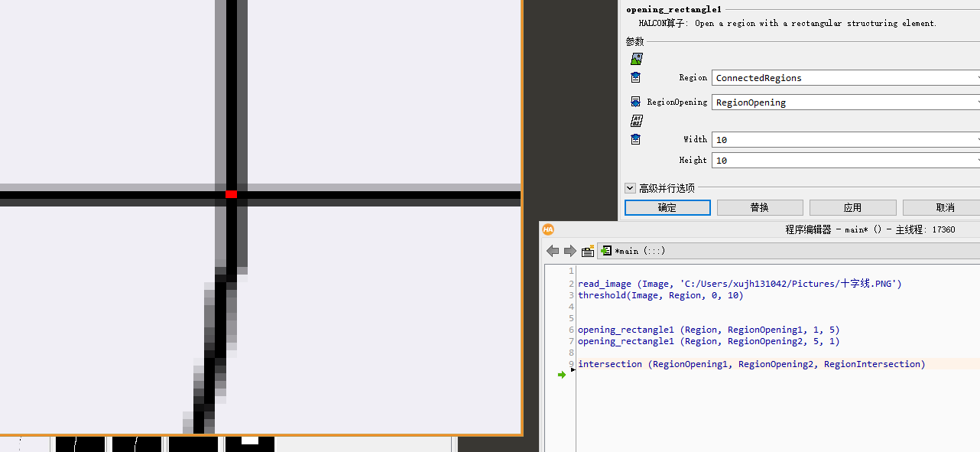Click the red intersection pixel in image
The height and width of the screenshot is (452, 980).
click(231, 195)
